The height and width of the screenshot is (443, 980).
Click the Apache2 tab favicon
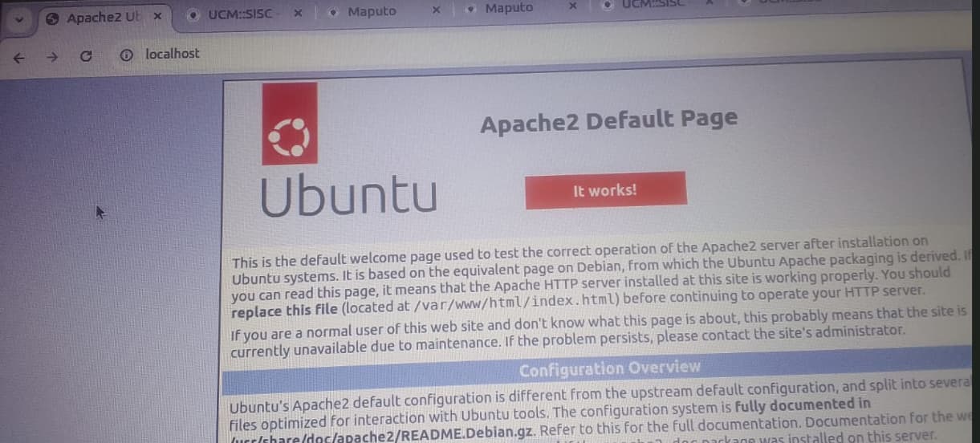pyautogui.click(x=52, y=18)
